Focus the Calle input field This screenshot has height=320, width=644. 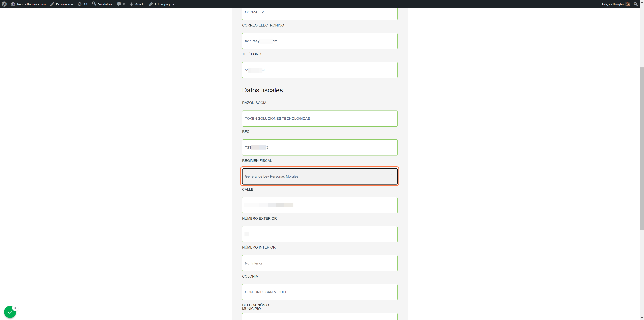click(320, 205)
